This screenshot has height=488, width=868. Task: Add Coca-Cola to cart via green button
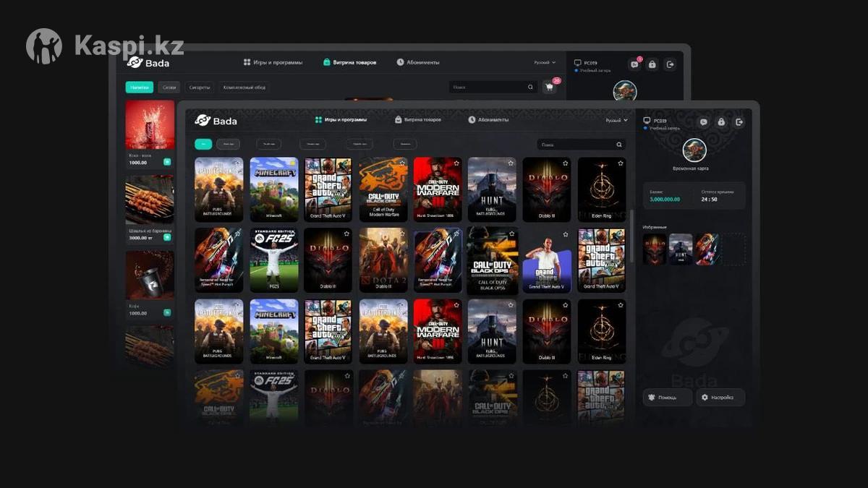(x=167, y=162)
